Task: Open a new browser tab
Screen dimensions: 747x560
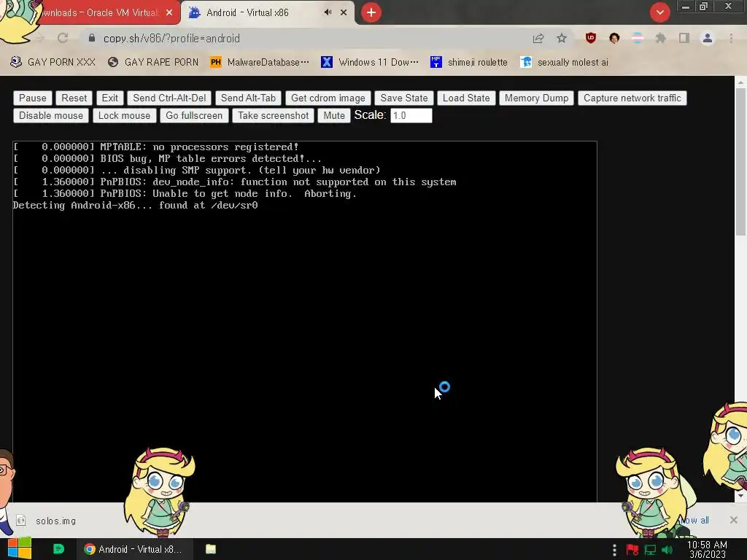Action: tap(371, 12)
